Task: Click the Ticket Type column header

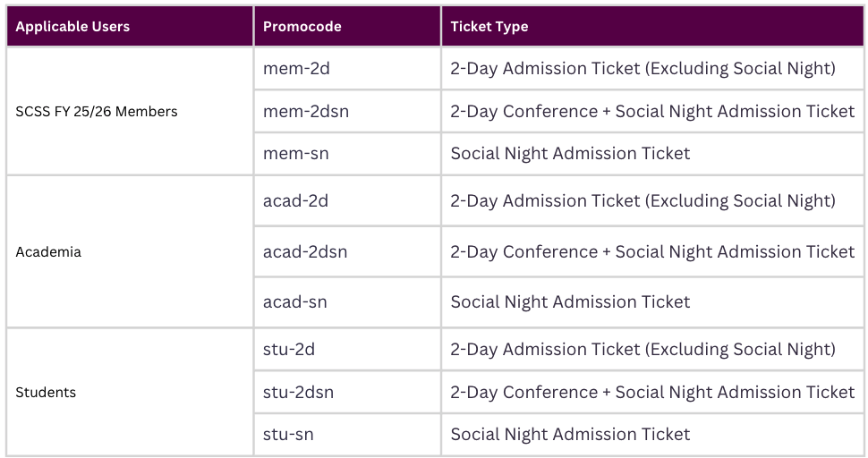Action: tap(652, 26)
